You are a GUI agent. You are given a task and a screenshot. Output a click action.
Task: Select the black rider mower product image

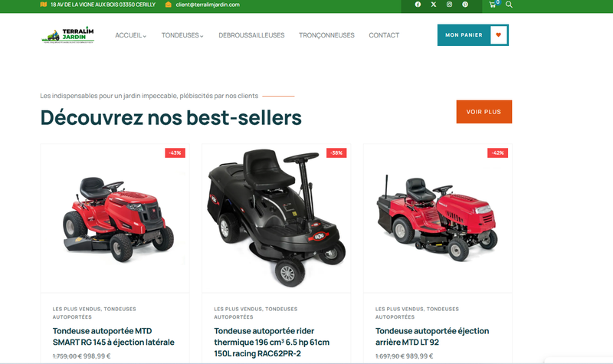point(276,218)
